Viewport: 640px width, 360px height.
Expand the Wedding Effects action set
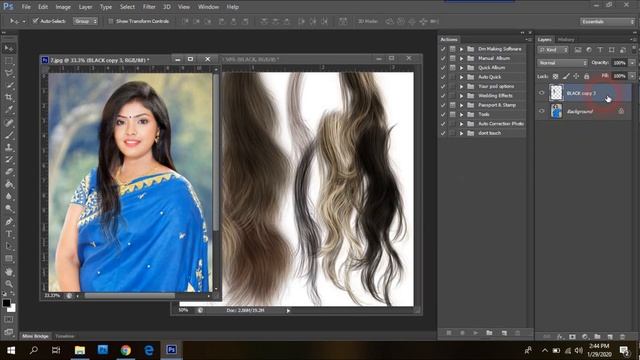[462, 96]
